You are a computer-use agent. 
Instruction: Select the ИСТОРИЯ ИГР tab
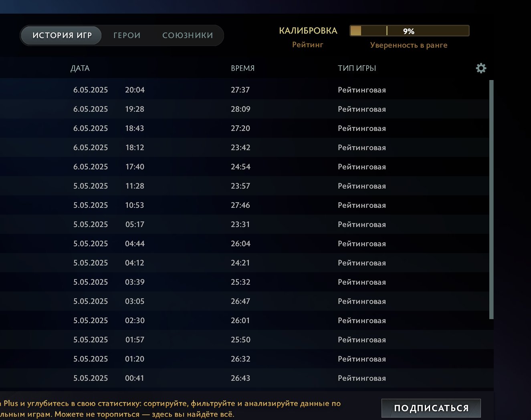click(x=62, y=35)
